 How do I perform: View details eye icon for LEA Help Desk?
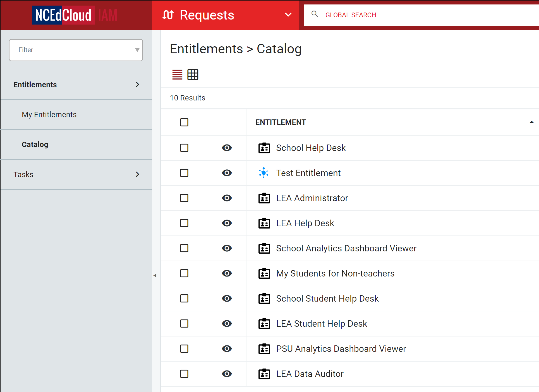[227, 223]
